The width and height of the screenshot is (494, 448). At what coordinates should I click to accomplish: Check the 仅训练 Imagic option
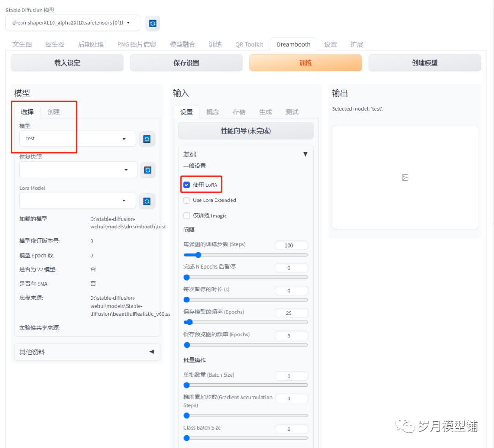click(x=187, y=216)
